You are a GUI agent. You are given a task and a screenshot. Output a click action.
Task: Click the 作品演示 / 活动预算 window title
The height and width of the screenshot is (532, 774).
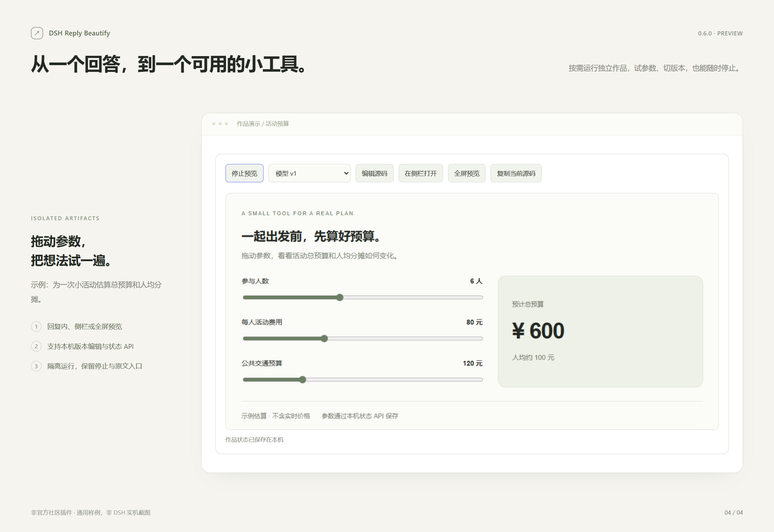[263, 124]
